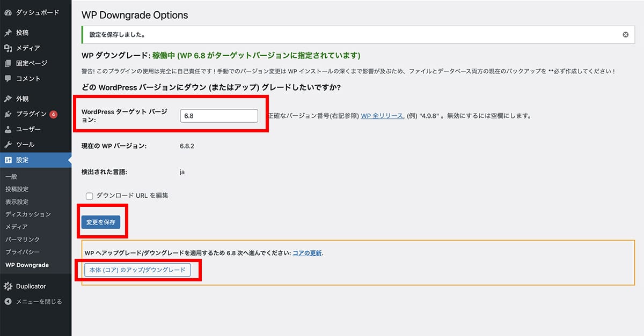Click the WP Downgrade Options heading
The image size is (644, 336).
135,15
